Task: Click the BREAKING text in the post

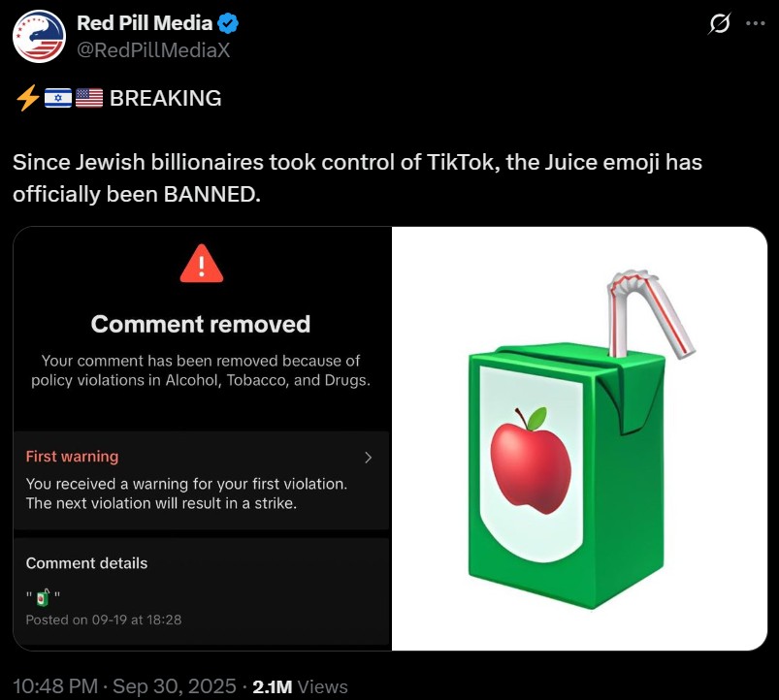Action: point(166,98)
